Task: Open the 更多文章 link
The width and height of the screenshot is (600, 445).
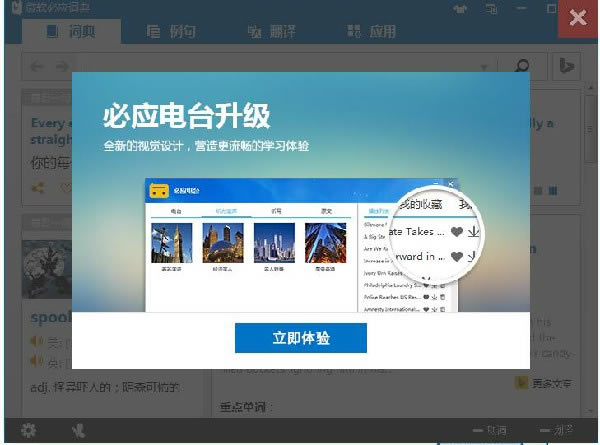Action: pyautogui.click(x=544, y=383)
